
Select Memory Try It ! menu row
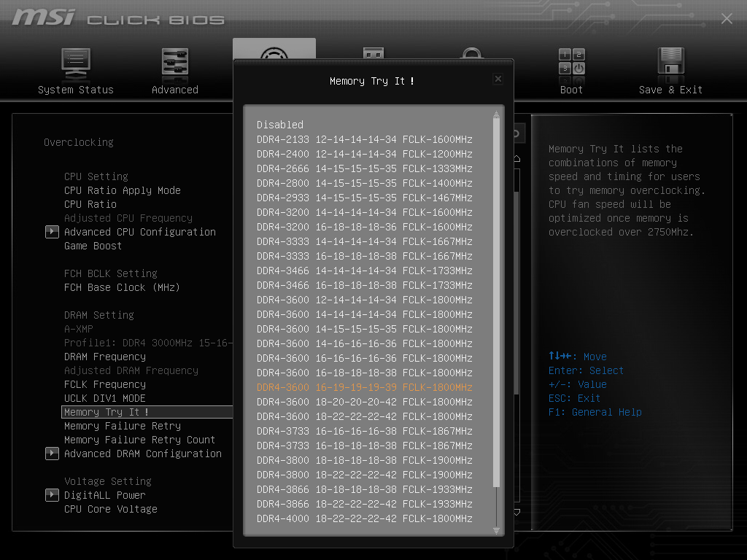click(147, 412)
